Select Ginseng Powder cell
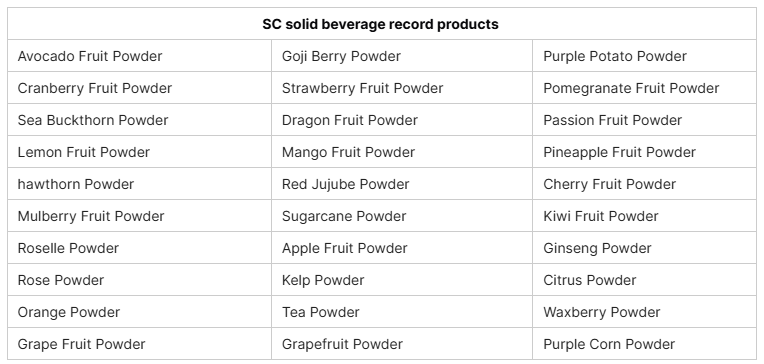The height and width of the screenshot is (364, 764). click(644, 248)
